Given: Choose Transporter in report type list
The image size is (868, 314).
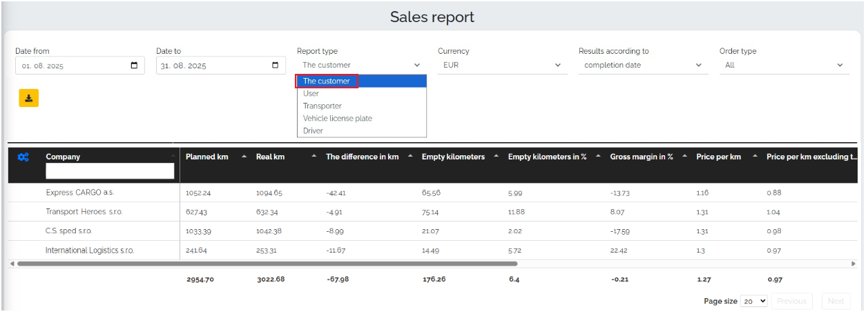Looking at the screenshot, I should coord(322,106).
